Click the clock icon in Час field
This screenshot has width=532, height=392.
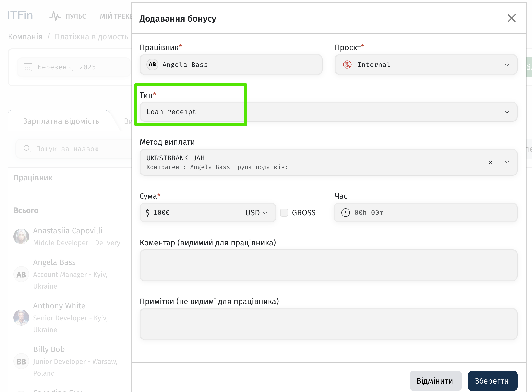(345, 213)
